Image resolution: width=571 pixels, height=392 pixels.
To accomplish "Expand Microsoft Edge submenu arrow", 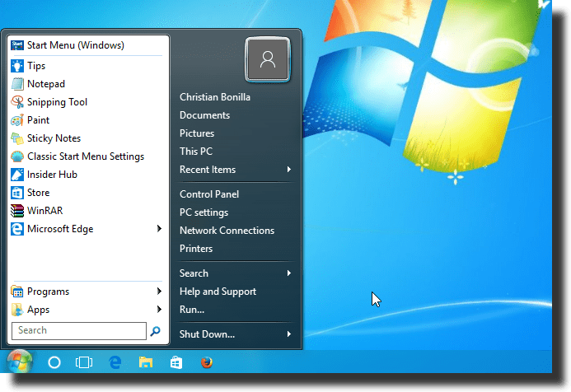I will pos(159,229).
